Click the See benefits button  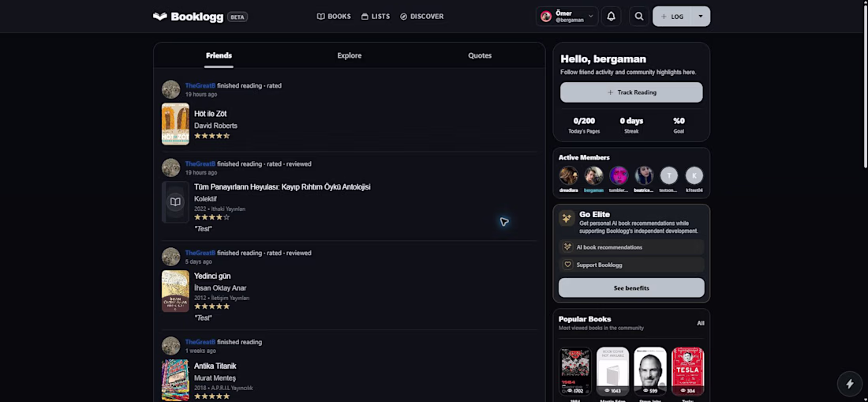[x=631, y=288]
